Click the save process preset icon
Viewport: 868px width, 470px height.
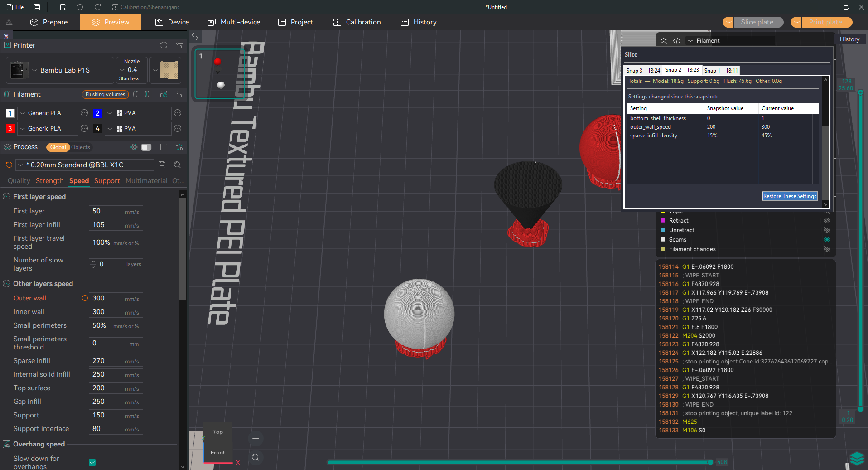[x=162, y=165]
